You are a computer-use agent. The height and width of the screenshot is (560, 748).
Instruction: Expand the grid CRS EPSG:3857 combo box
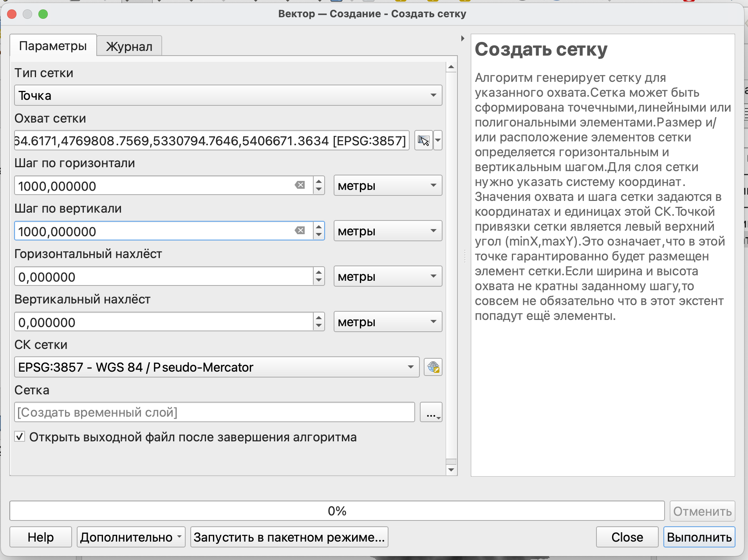pos(216,367)
